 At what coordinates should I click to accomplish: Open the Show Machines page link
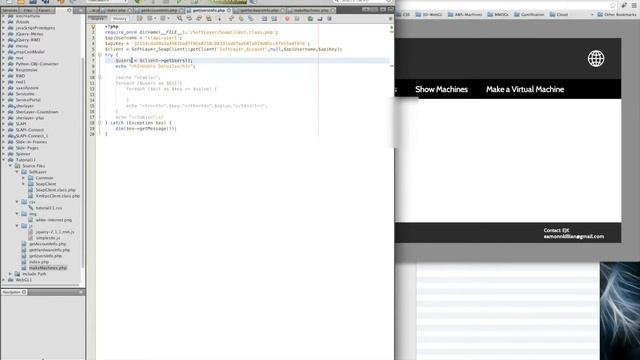click(x=441, y=89)
